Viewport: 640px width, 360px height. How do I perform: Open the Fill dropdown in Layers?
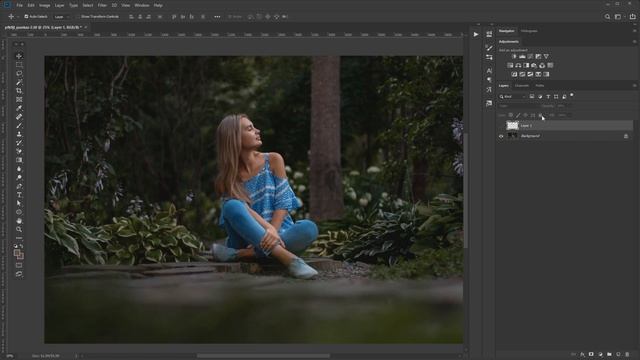click(x=564, y=116)
